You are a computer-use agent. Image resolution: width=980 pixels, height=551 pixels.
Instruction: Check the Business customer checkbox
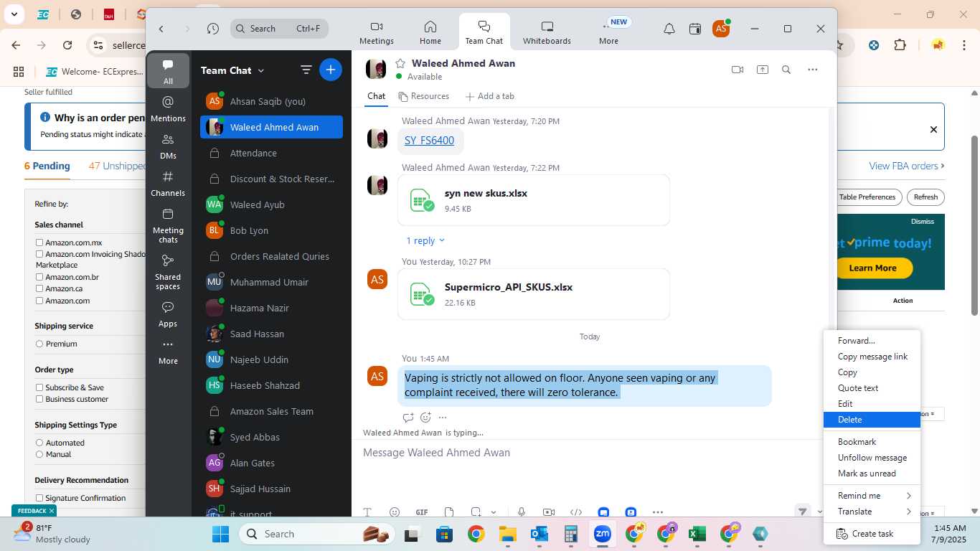click(39, 399)
